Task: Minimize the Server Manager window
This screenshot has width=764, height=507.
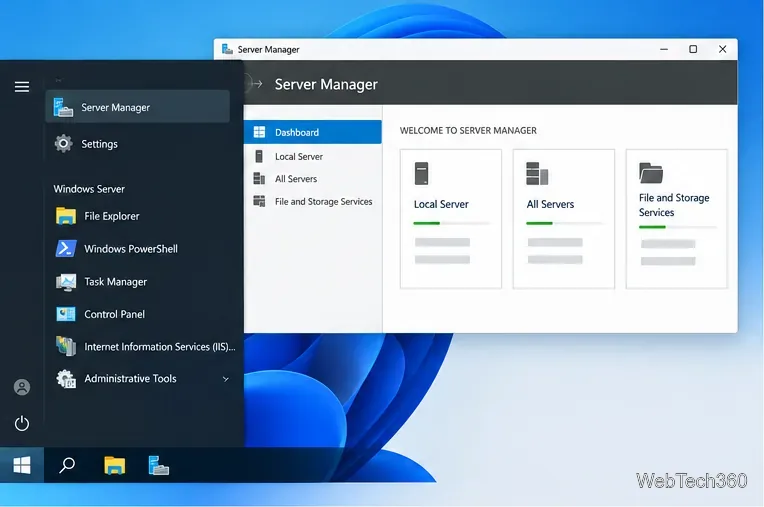Action: pos(664,49)
